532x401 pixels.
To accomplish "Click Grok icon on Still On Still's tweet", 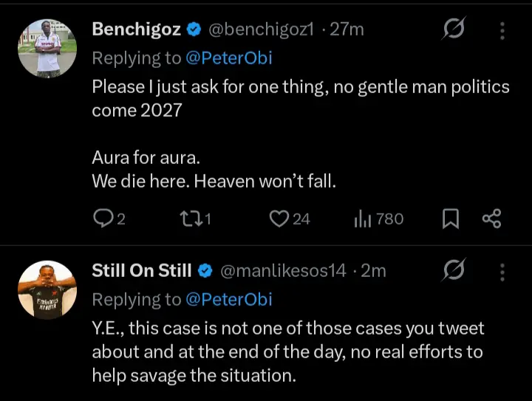I will tap(452, 272).
